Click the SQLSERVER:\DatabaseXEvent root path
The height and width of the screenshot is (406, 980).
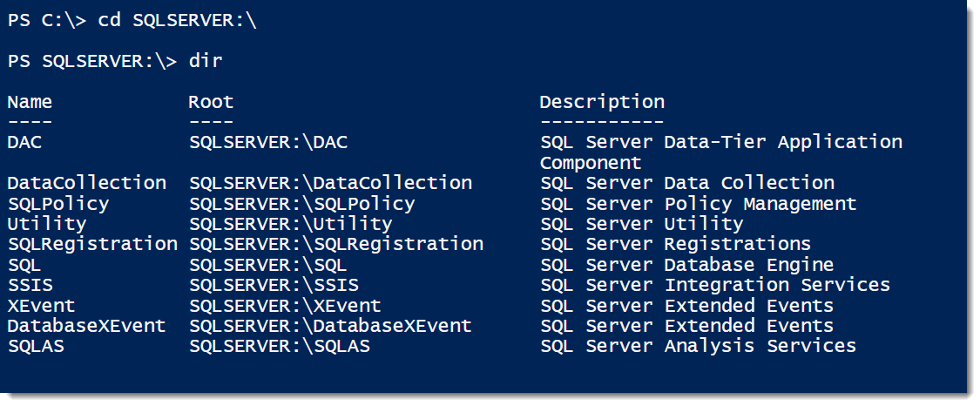(x=331, y=326)
